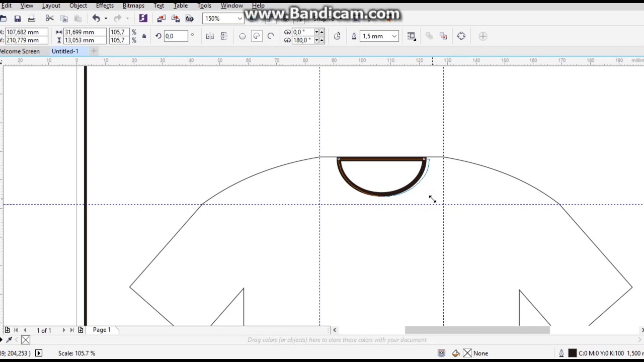The height and width of the screenshot is (362, 644).
Task: Click the eyedropper icon in document palette
Action: coord(9,340)
